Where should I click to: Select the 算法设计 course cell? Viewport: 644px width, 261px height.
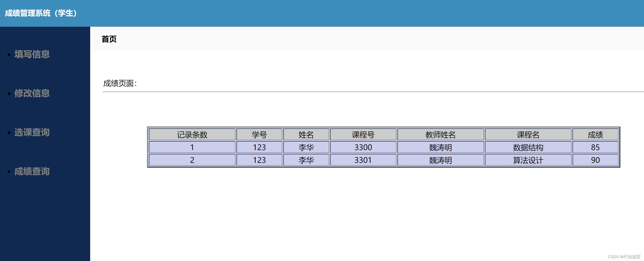[x=528, y=160]
